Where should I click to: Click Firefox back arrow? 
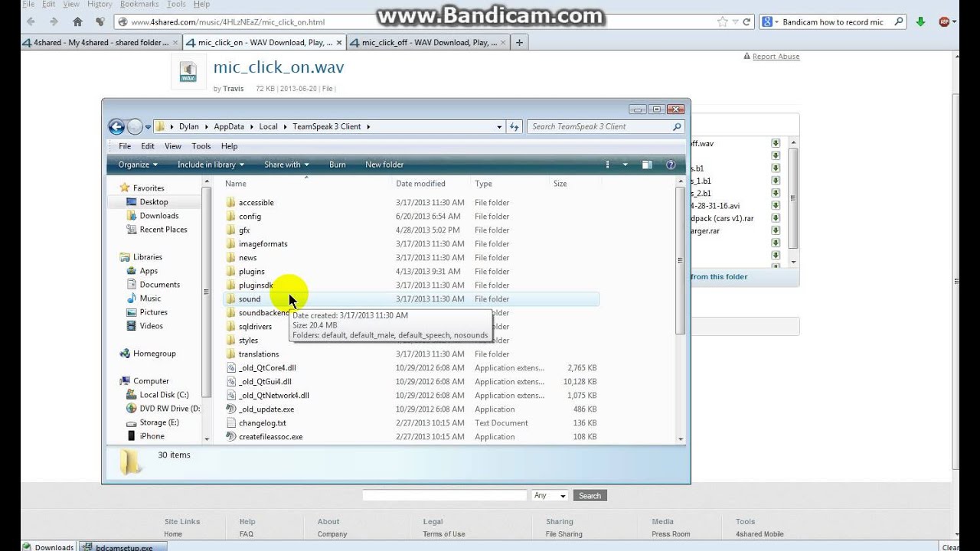coord(30,21)
